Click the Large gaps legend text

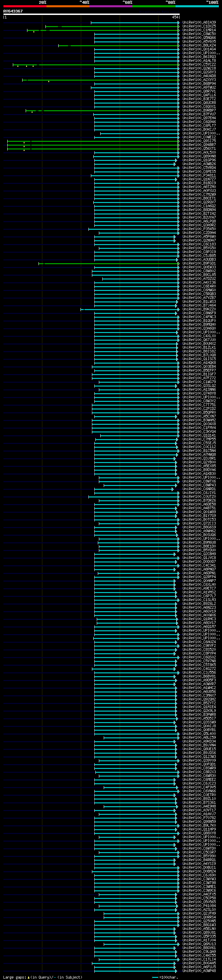[43, 977]
